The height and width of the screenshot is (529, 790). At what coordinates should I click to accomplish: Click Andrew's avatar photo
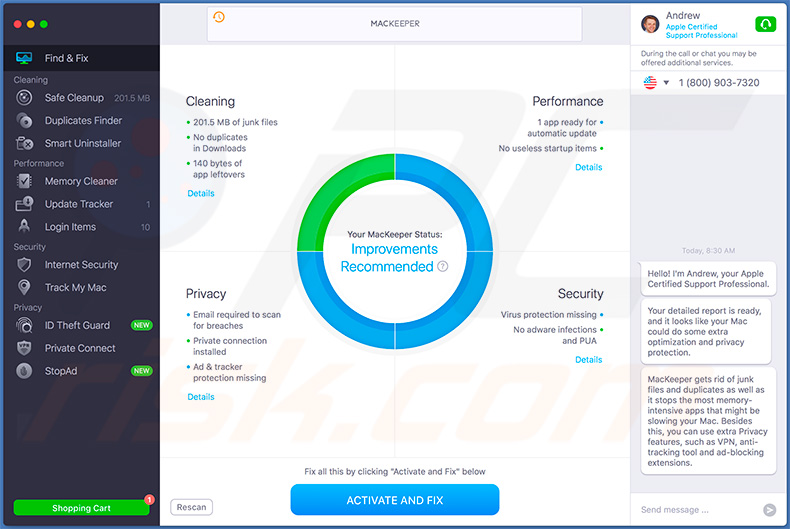(650, 24)
